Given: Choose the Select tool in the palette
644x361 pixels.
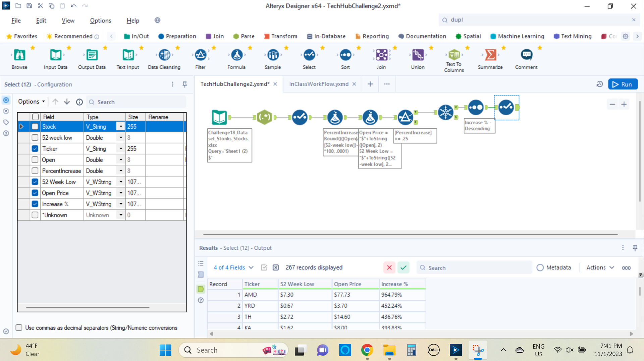Looking at the screenshot, I should 309,55.
